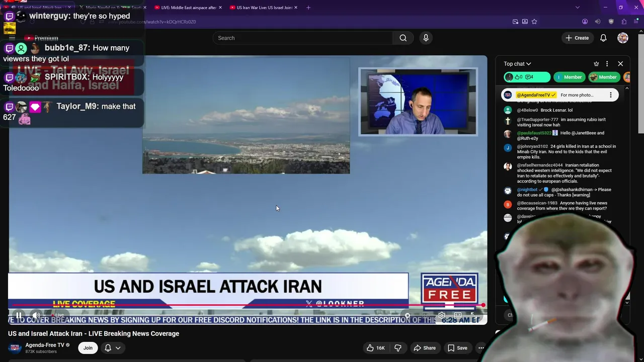The width and height of the screenshot is (644, 362).
Task: Click @rafaelhernandez4044 chat username
Action: tap(540, 165)
